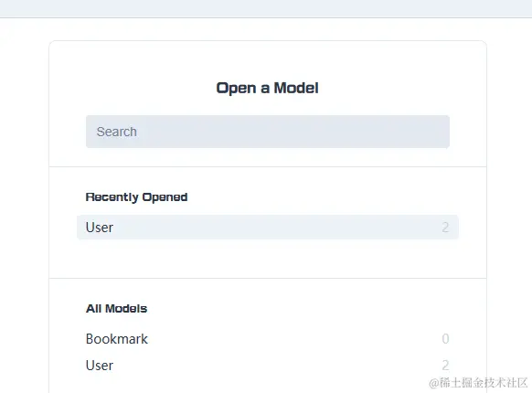Click the All Models section heading
Viewport: 532px width, 393px height.
116,309
